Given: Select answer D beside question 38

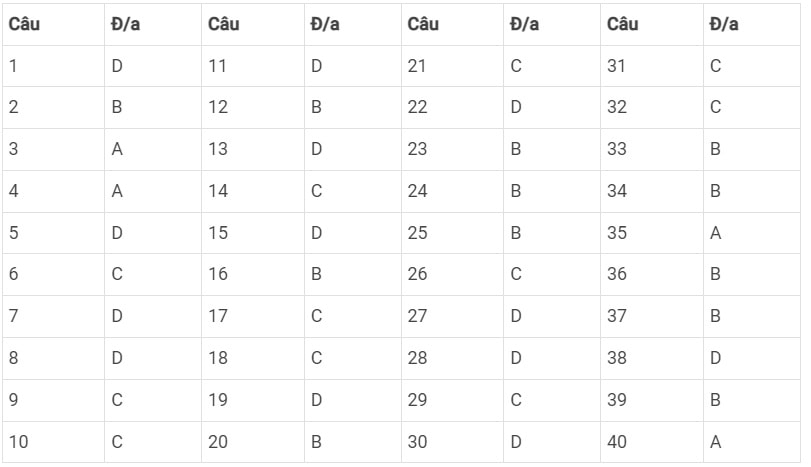Looking at the screenshot, I should (x=752, y=358).
